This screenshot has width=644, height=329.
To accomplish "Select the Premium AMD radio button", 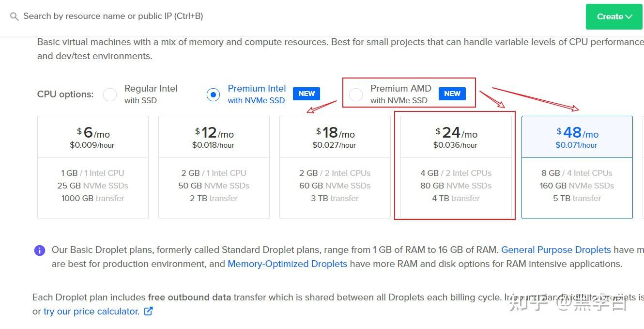I will coord(356,94).
